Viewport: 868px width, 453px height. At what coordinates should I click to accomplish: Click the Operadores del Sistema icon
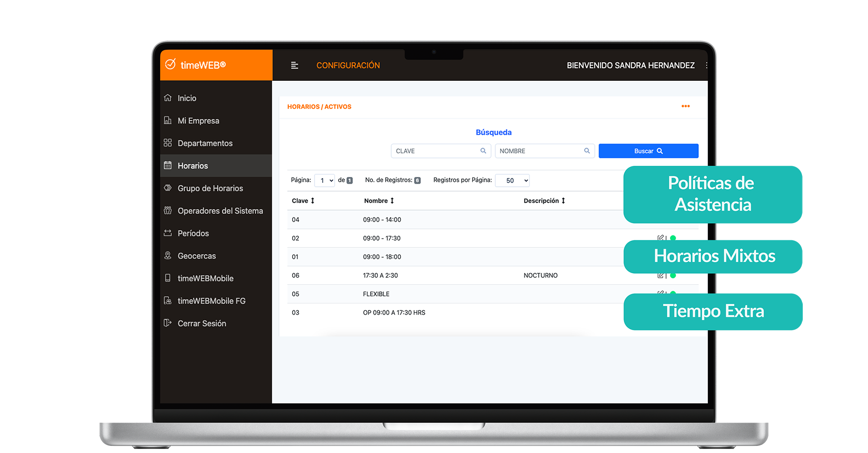pos(168,210)
